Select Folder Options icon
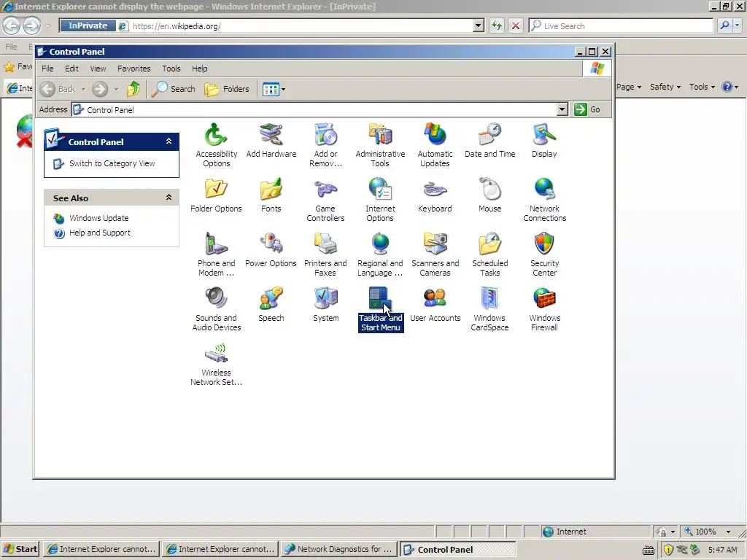The width and height of the screenshot is (747, 560). 216,195
